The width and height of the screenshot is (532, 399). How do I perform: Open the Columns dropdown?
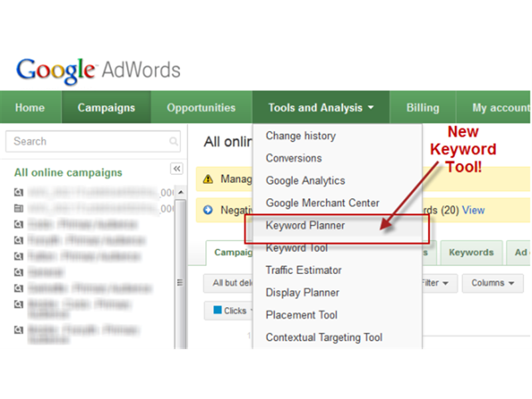(493, 283)
